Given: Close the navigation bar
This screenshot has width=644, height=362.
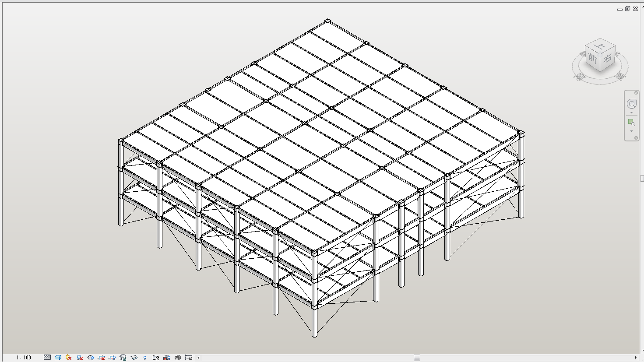Looking at the screenshot, I should tap(636, 93).
